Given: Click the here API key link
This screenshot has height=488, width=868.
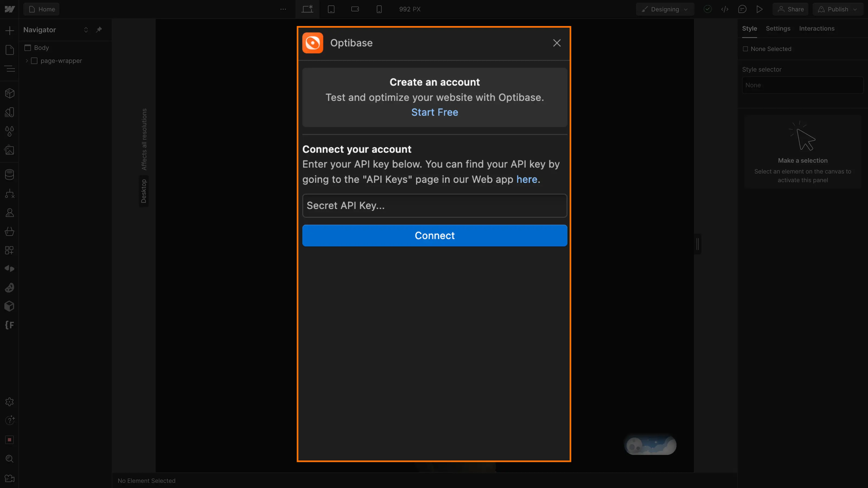Looking at the screenshot, I should tap(526, 179).
